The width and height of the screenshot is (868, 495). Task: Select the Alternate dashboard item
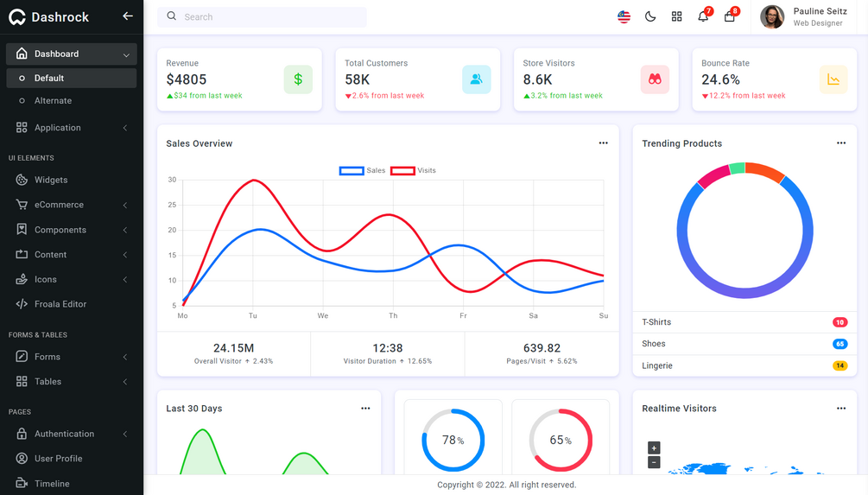click(72, 101)
